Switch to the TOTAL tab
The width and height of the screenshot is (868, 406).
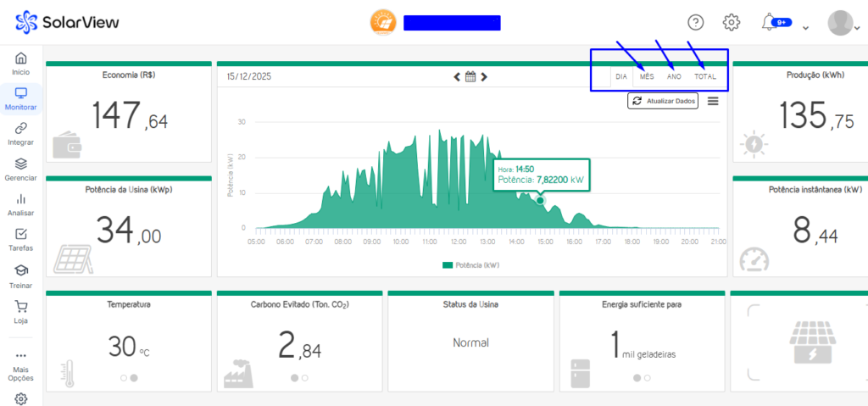click(x=705, y=76)
